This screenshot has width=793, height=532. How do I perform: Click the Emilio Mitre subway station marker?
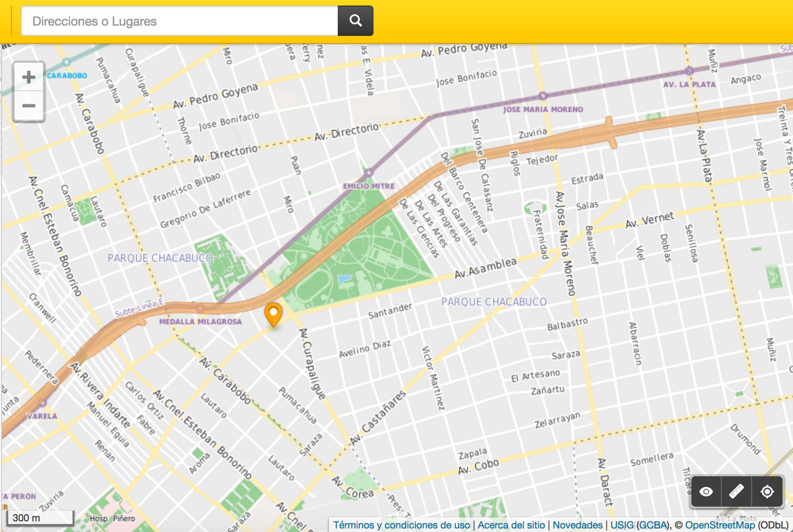(369, 172)
